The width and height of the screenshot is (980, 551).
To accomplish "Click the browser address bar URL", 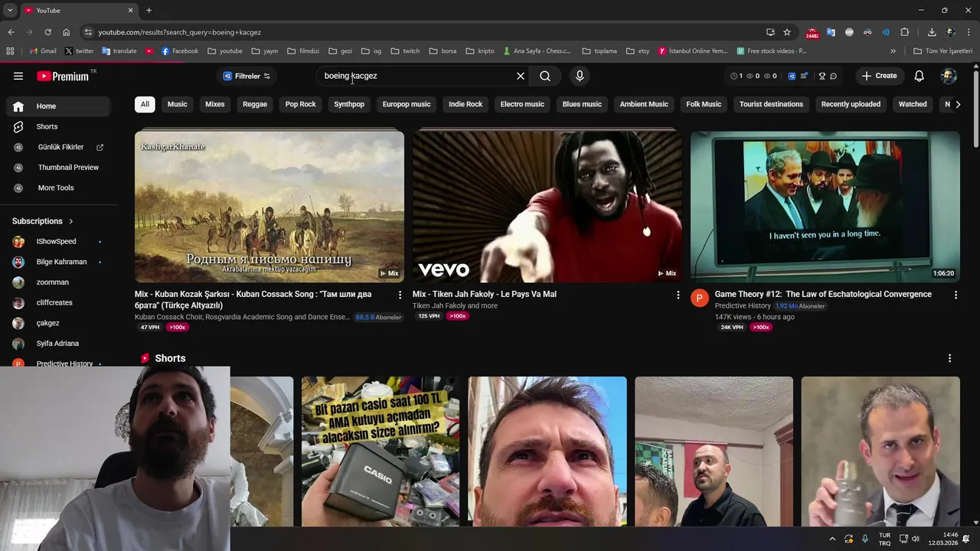I will [x=179, y=32].
